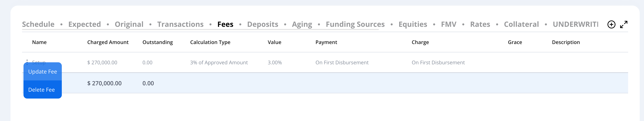Show the Equities tab

[413, 24]
